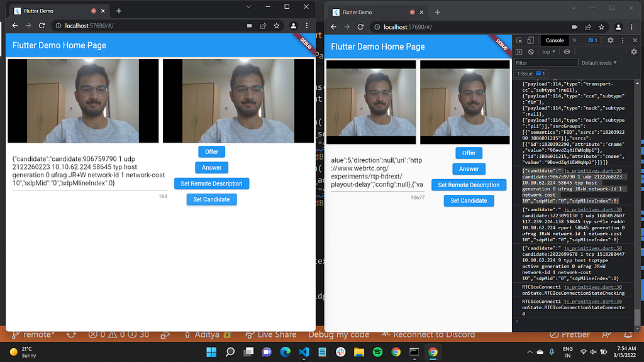Open File Explorer from taskbar
This screenshot has width=644, height=362.
pos(359,352)
